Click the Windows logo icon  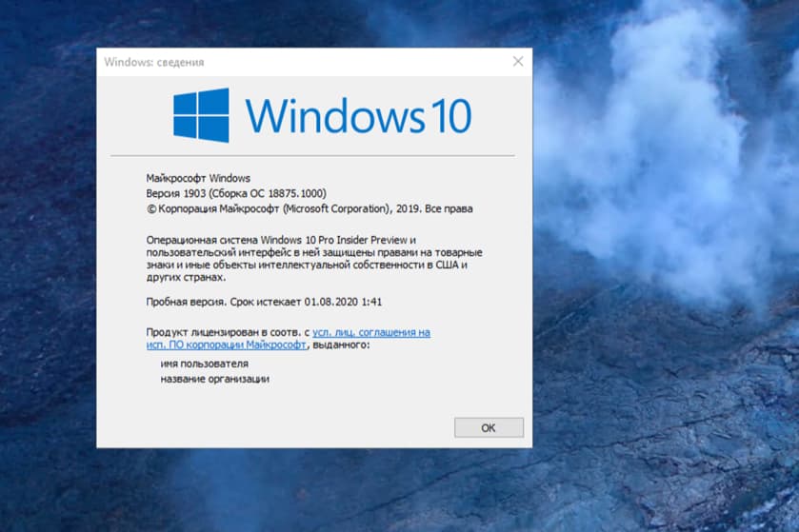click(201, 115)
